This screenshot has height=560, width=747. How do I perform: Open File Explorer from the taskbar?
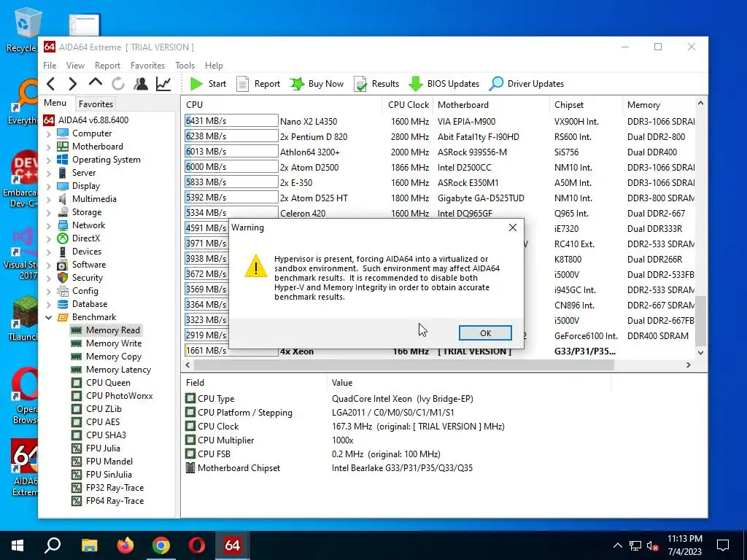[x=89, y=545]
